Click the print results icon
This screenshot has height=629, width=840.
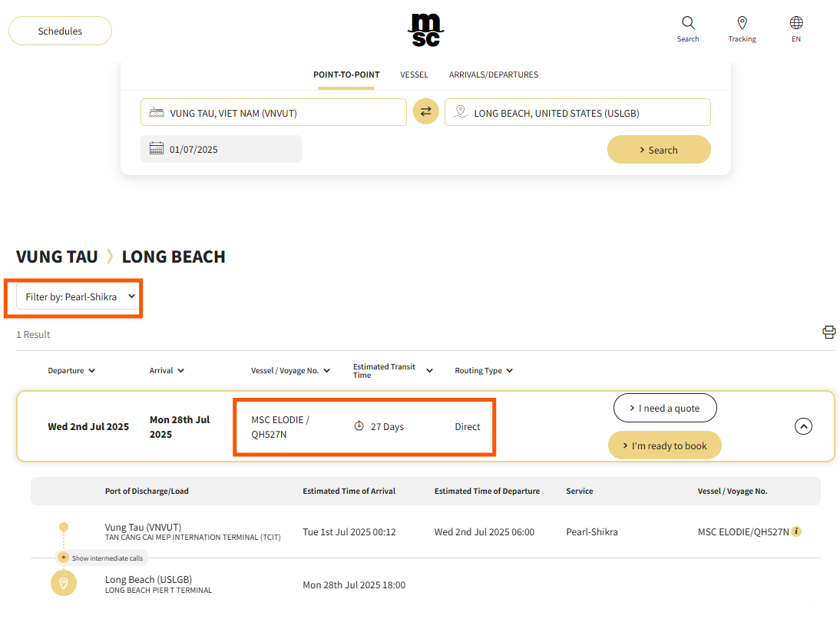pos(828,333)
